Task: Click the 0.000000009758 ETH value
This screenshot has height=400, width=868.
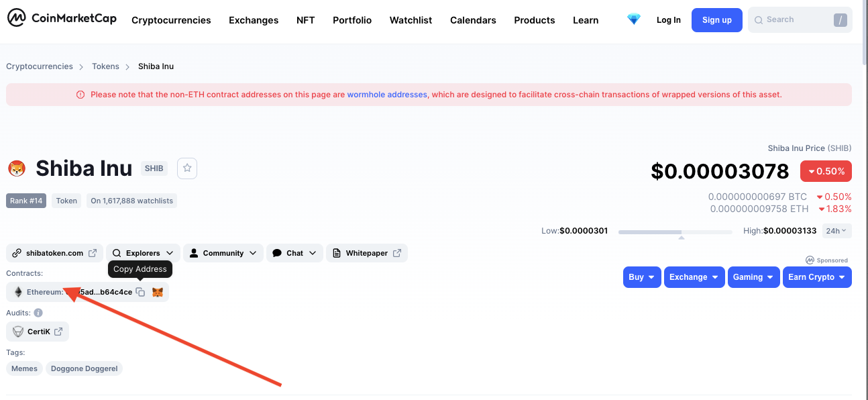Action: [x=759, y=209]
